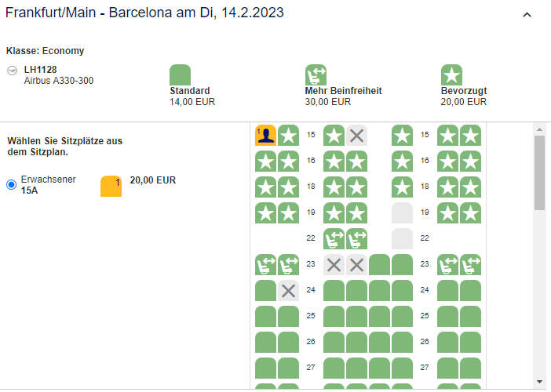
Task: Select the leftmost star seat in row 16
Action: pyautogui.click(x=265, y=161)
